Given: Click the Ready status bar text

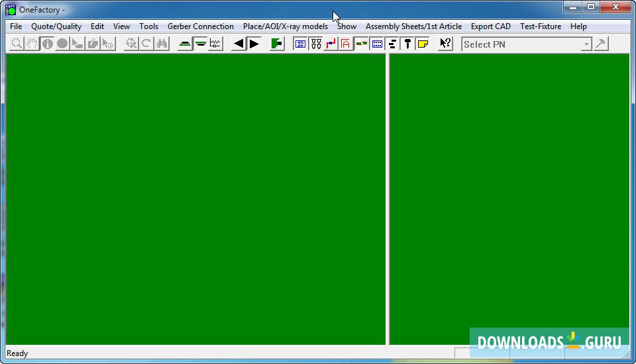Looking at the screenshot, I should pyautogui.click(x=17, y=353).
